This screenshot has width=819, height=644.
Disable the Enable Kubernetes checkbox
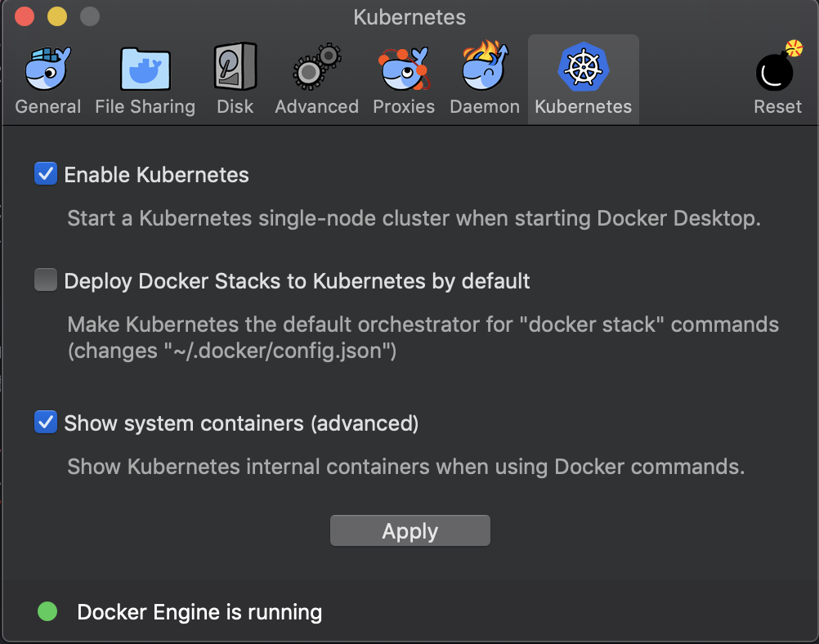pos(46,174)
